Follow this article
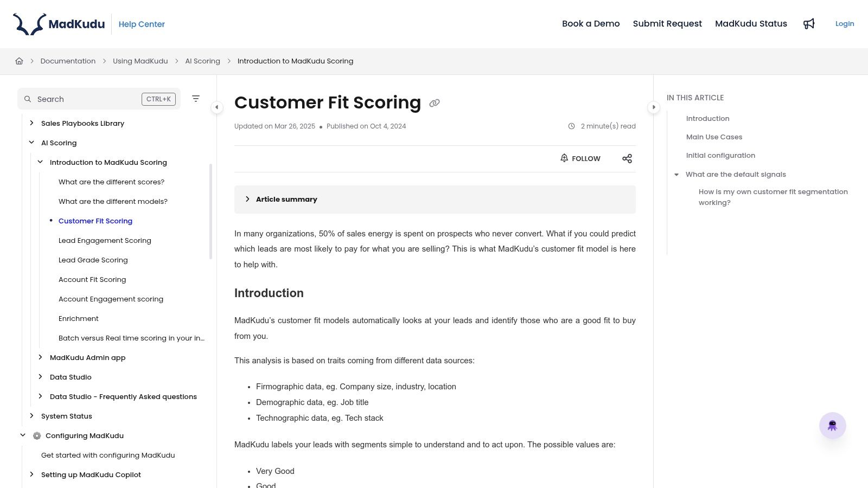 (x=580, y=158)
